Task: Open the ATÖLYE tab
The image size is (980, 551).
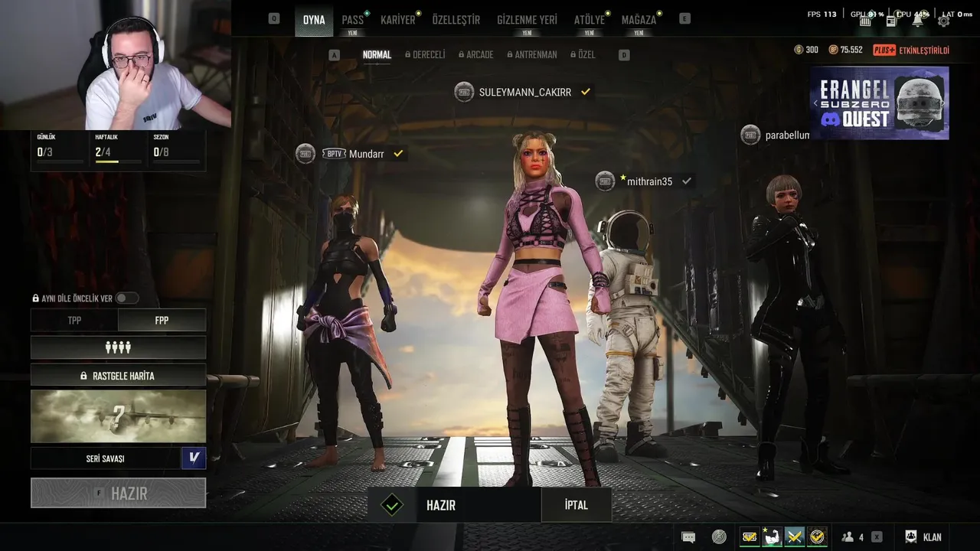Action: point(590,20)
